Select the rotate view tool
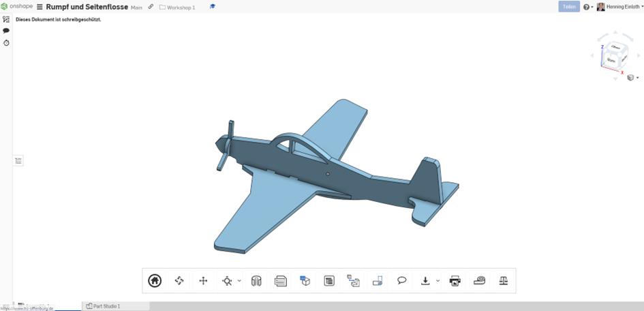The height and width of the screenshot is (311, 644). click(179, 280)
